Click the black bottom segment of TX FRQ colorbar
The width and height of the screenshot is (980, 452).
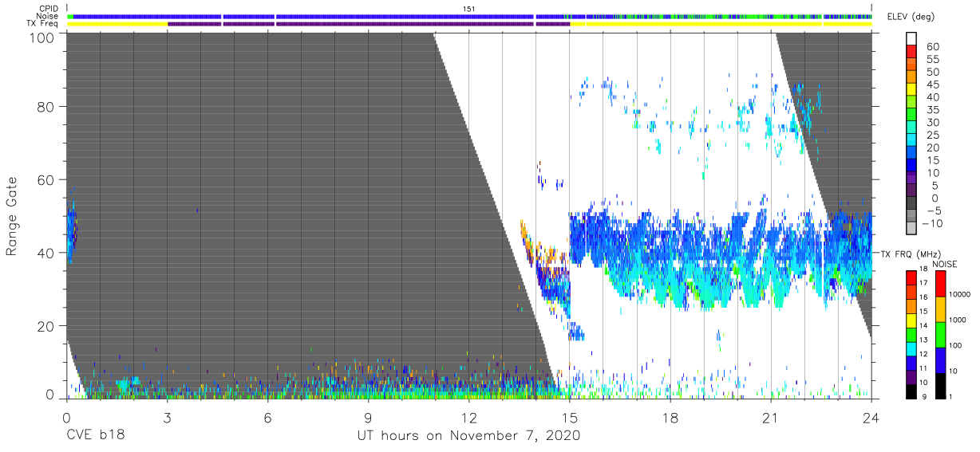pyautogui.click(x=912, y=391)
